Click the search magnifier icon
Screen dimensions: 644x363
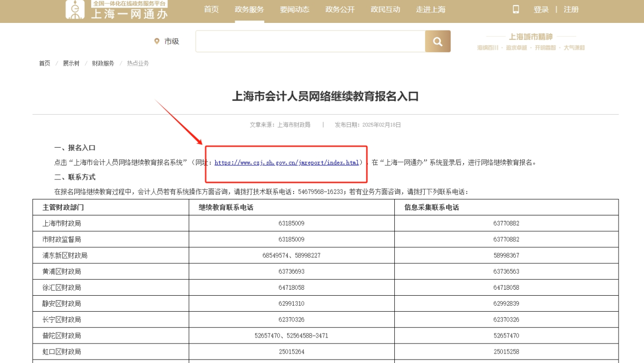pyautogui.click(x=437, y=41)
